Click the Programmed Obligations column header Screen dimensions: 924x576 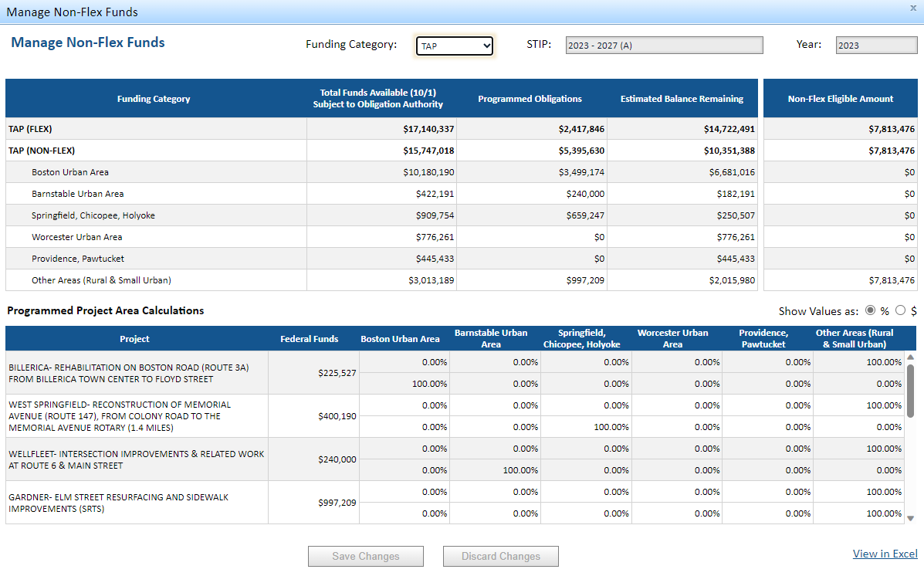point(530,98)
